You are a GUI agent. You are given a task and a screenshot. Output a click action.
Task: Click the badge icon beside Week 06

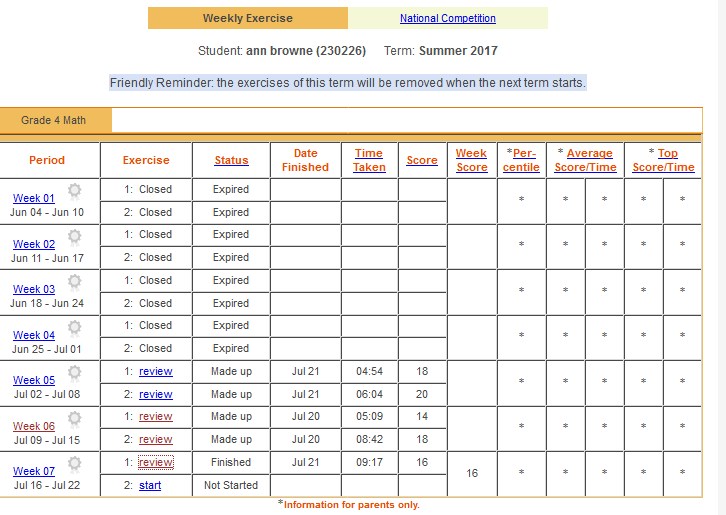coord(75,419)
